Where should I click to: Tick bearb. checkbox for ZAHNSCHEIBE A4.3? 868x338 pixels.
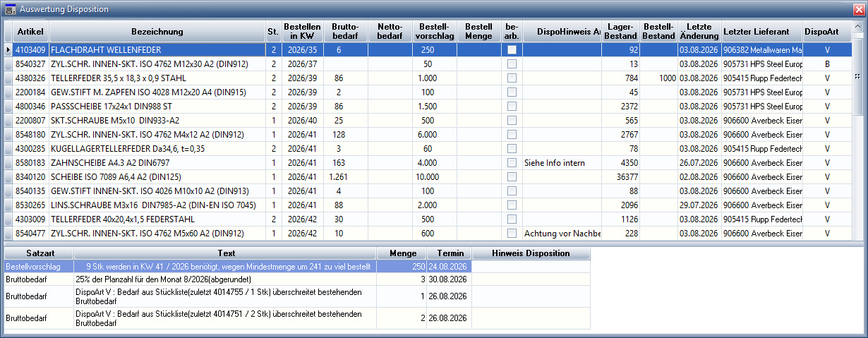point(512,163)
